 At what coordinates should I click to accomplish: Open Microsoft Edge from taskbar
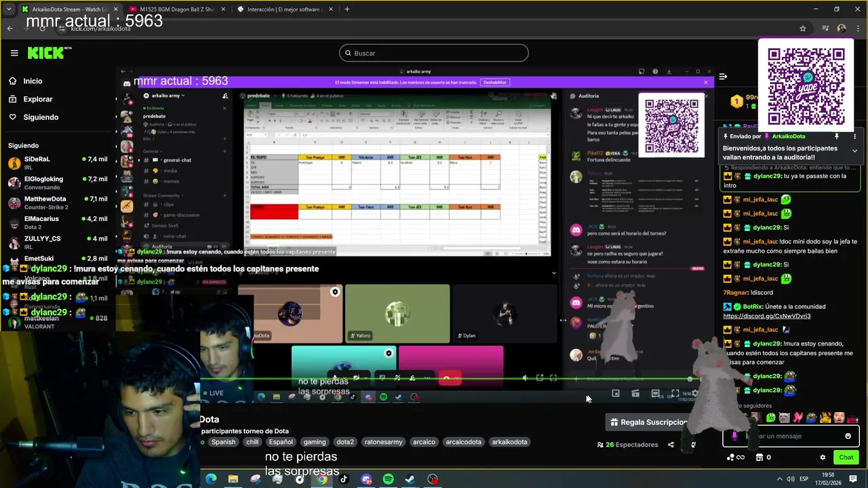pyautogui.click(x=211, y=479)
